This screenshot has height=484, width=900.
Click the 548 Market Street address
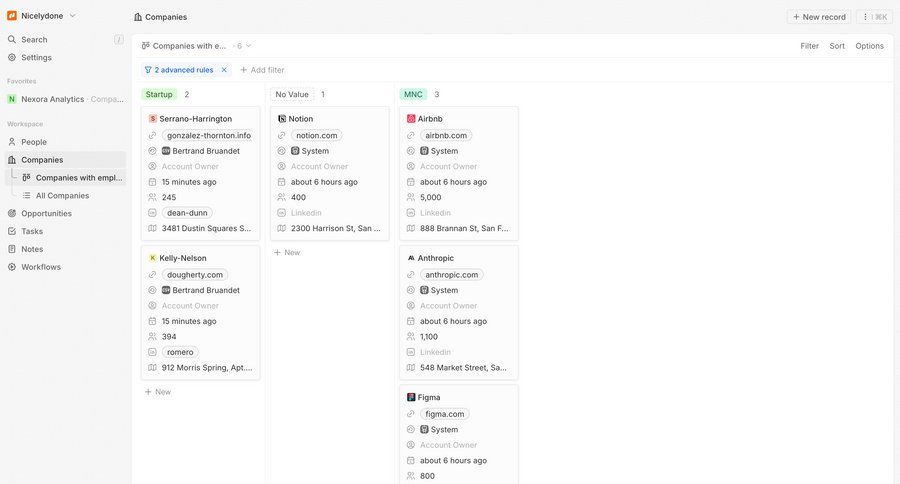coord(463,367)
